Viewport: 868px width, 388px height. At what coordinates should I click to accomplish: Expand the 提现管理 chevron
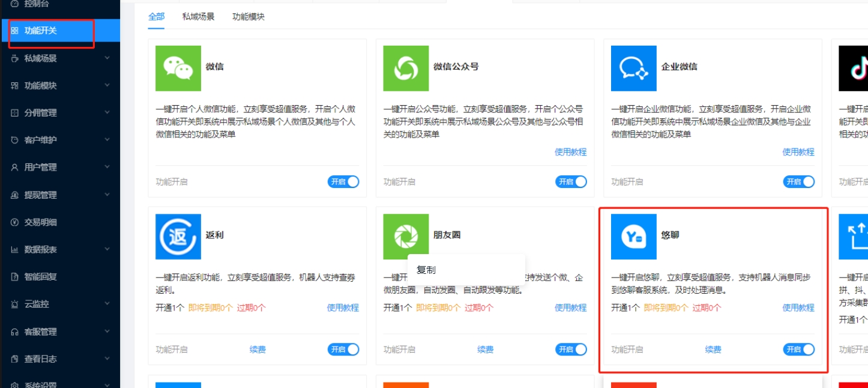(107, 195)
